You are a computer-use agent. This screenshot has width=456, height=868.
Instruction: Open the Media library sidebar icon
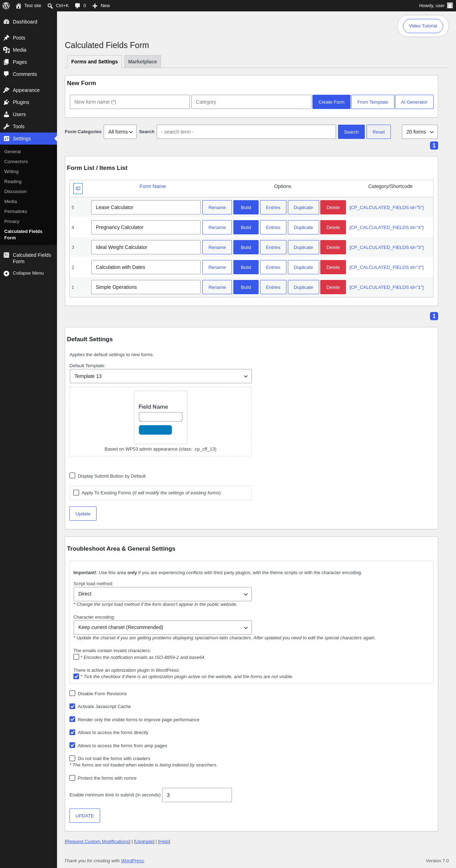point(6,50)
